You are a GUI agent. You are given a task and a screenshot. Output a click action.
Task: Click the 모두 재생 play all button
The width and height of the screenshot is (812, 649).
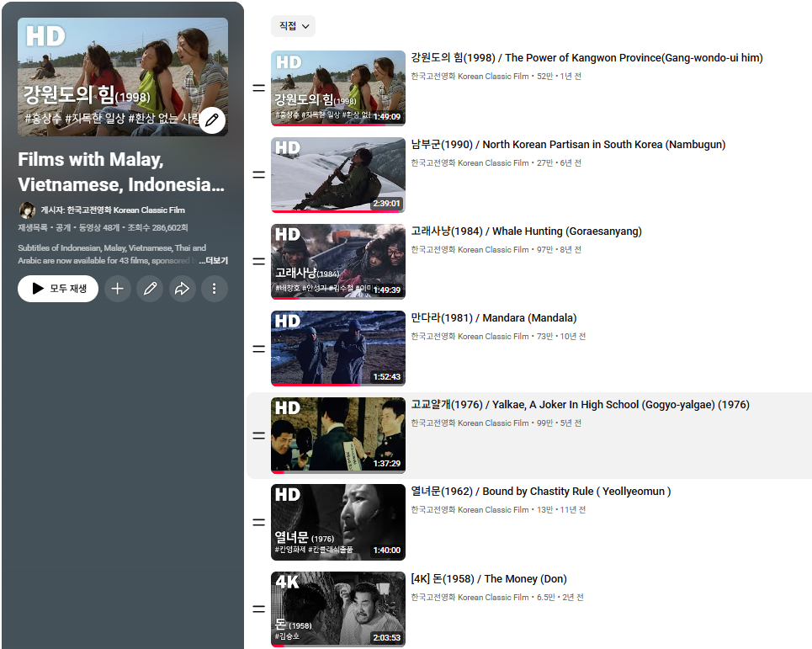58,289
